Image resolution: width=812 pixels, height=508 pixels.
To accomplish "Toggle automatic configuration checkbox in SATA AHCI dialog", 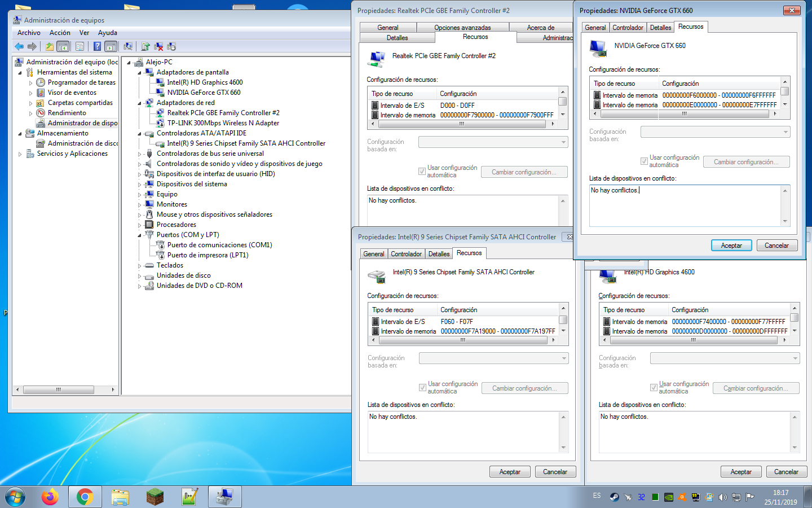I will [422, 387].
